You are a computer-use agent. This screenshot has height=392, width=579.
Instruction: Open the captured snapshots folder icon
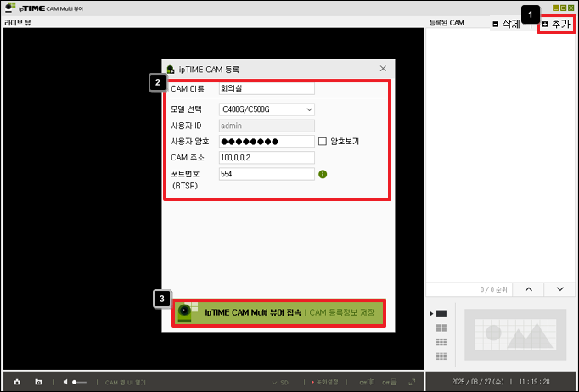pyautogui.click(x=38, y=383)
